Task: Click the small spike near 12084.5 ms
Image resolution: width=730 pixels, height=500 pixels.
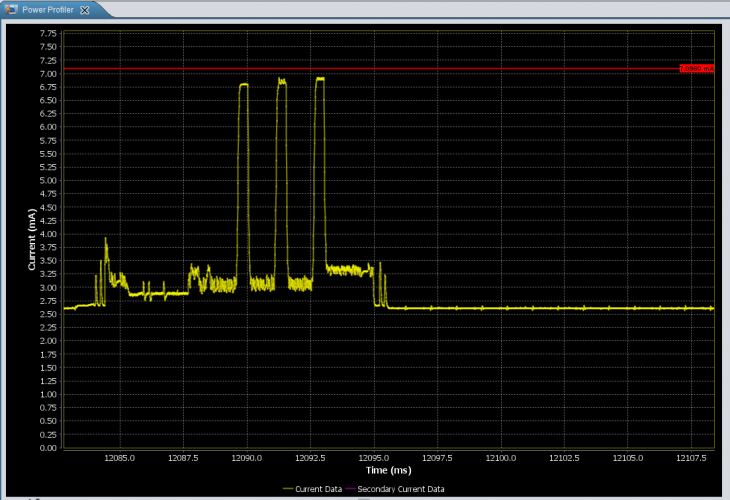Action: point(106,240)
